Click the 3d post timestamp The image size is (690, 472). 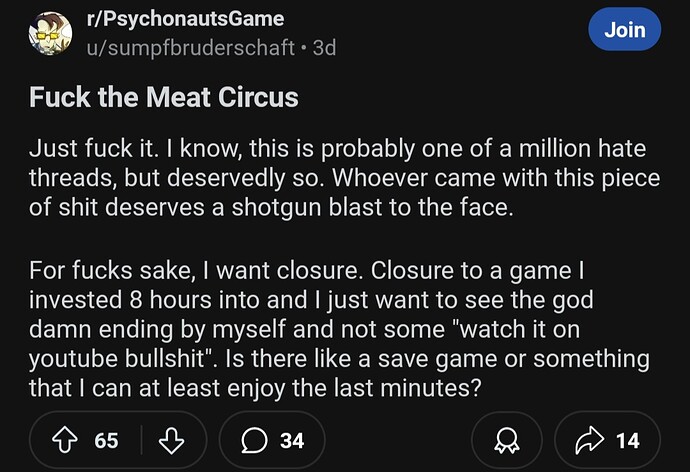324,47
